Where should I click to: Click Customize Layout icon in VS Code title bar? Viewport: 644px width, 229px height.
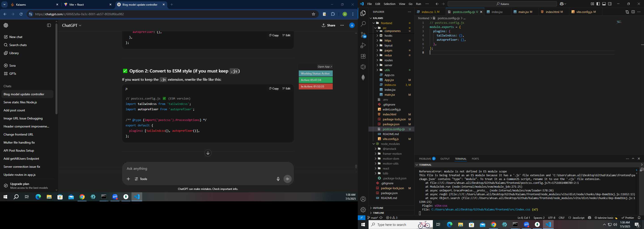click(x=592, y=4)
